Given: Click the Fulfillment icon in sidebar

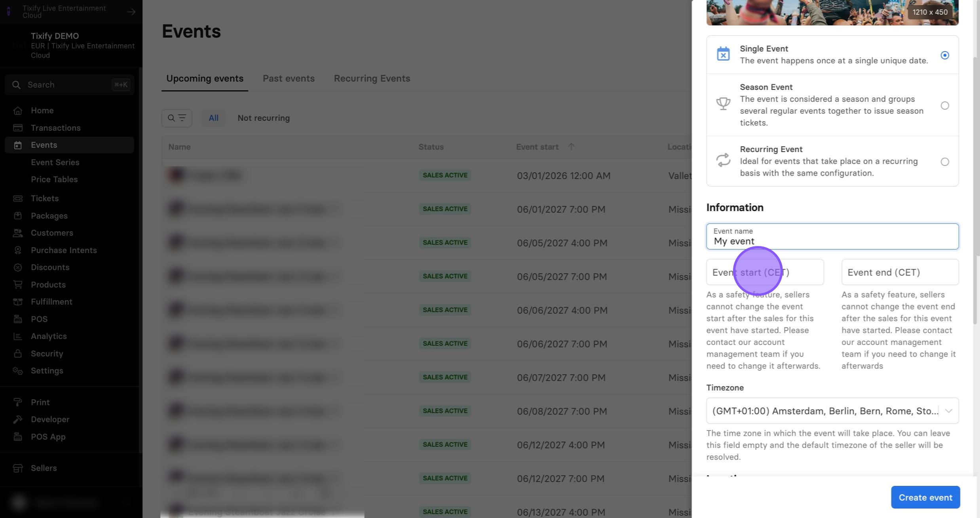Looking at the screenshot, I should [17, 302].
